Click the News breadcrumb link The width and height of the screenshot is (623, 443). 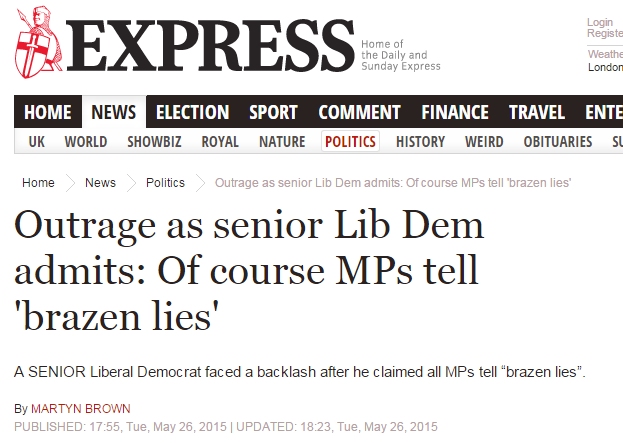[100, 183]
